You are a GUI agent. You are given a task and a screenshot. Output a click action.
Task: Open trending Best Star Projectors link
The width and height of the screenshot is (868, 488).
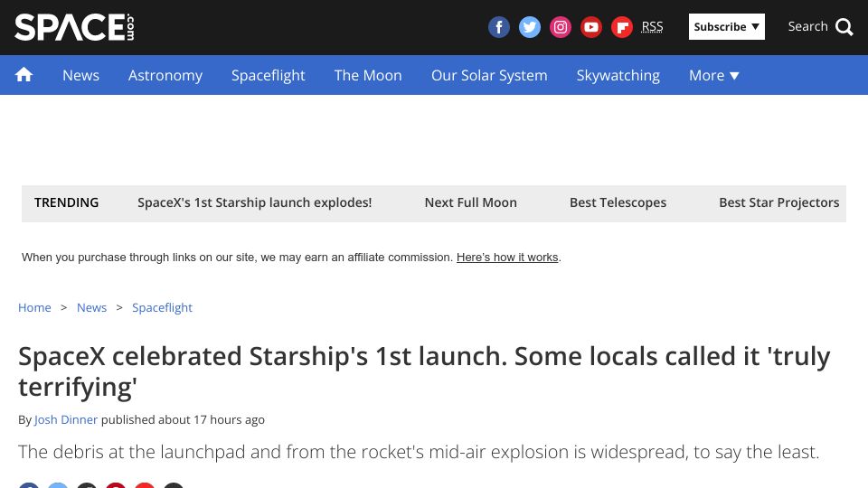(x=778, y=202)
